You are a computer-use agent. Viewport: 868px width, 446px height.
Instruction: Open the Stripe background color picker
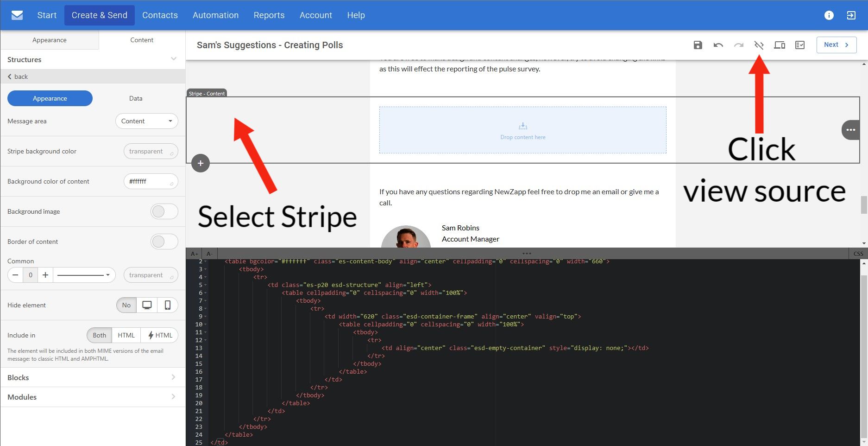151,151
